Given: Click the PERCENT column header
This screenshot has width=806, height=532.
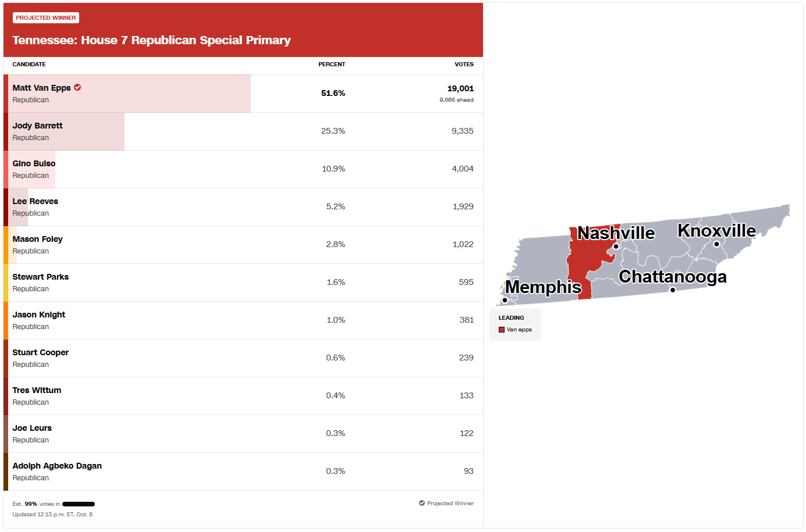Looking at the screenshot, I should click(x=332, y=65).
